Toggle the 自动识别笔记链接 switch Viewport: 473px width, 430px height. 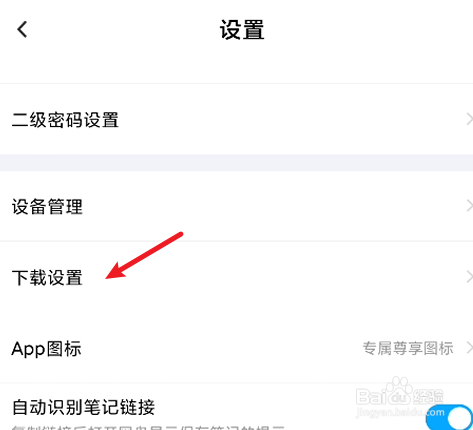(x=449, y=417)
